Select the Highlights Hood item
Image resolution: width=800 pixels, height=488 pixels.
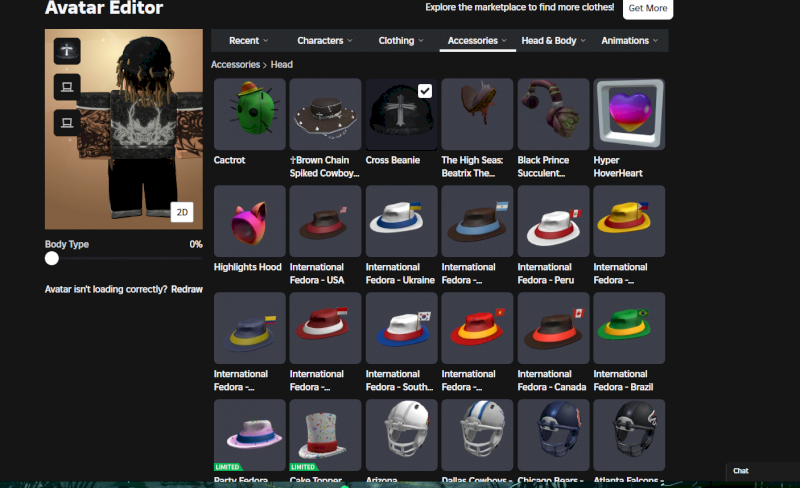(249, 221)
